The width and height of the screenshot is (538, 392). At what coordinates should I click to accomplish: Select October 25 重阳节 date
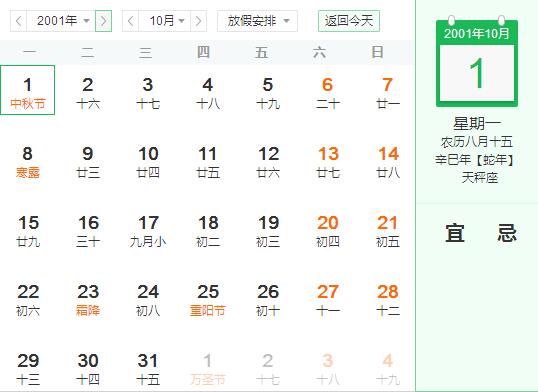[208, 300]
